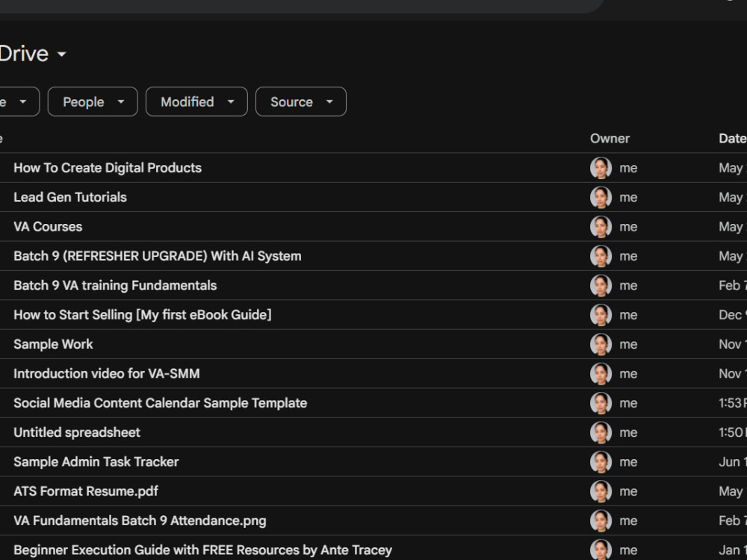Click owner avatar for How to Start Selling

point(601,315)
